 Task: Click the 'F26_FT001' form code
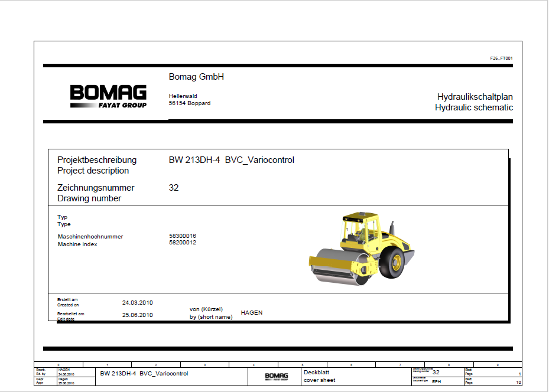pyautogui.click(x=501, y=58)
